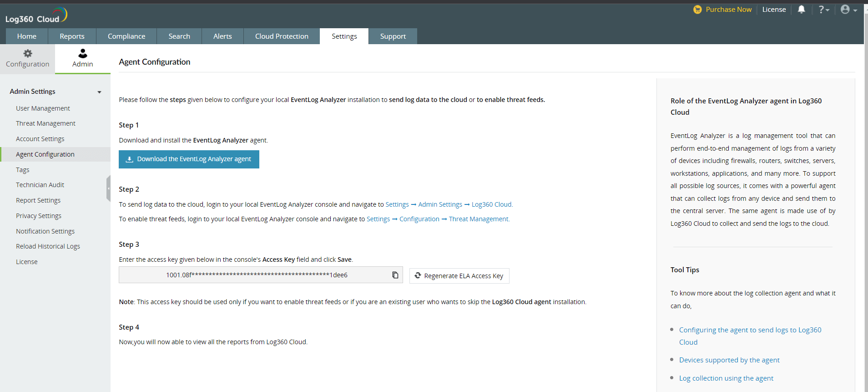Open Notification Settings
The image size is (868, 392).
tap(45, 231)
